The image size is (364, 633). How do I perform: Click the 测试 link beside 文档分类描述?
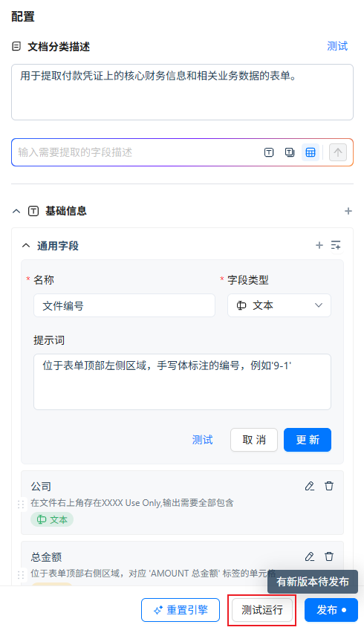click(337, 46)
